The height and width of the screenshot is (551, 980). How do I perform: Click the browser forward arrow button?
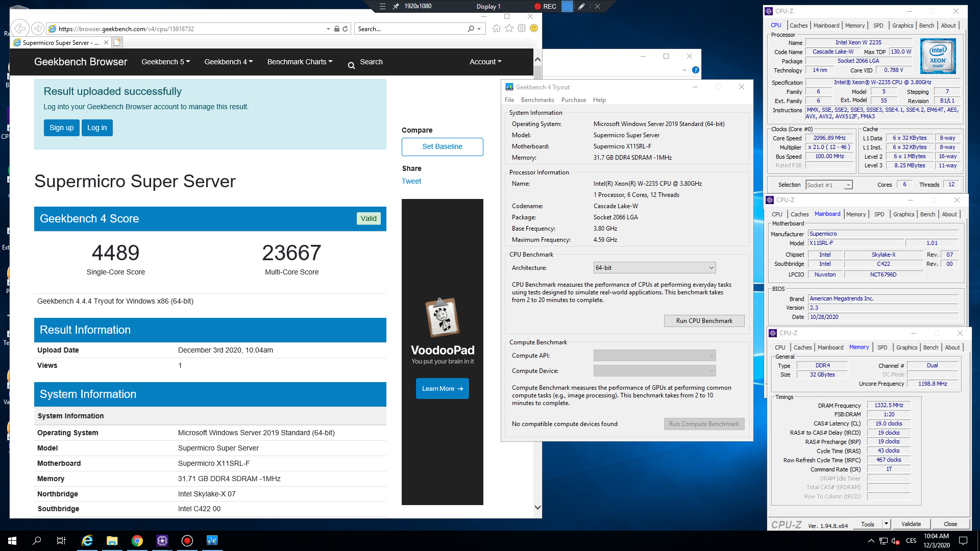[37, 29]
